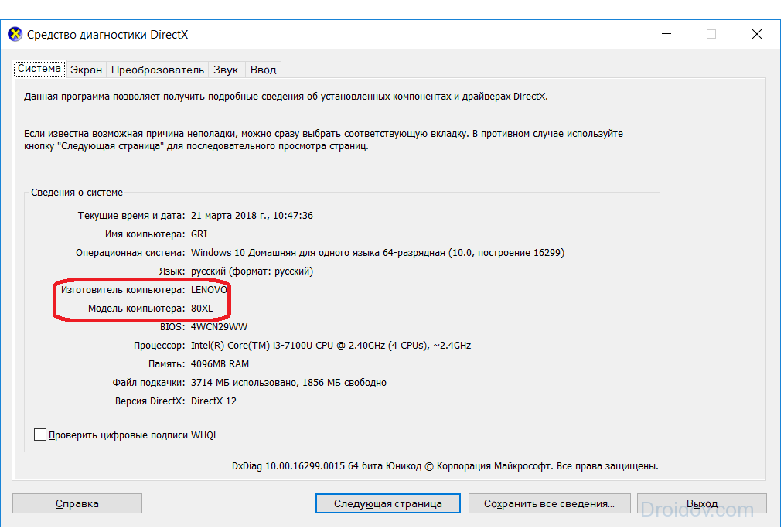
Task: Go to the Звук tab
Action: [226, 70]
